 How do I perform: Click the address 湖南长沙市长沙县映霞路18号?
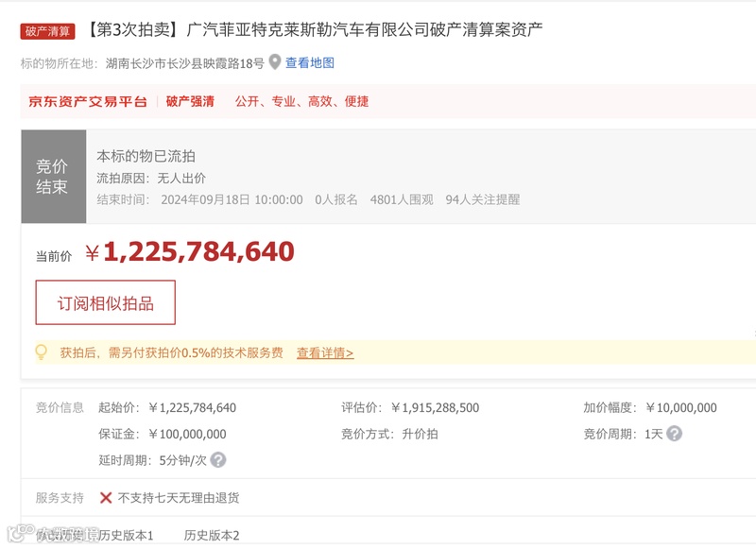pyautogui.click(x=185, y=63)
